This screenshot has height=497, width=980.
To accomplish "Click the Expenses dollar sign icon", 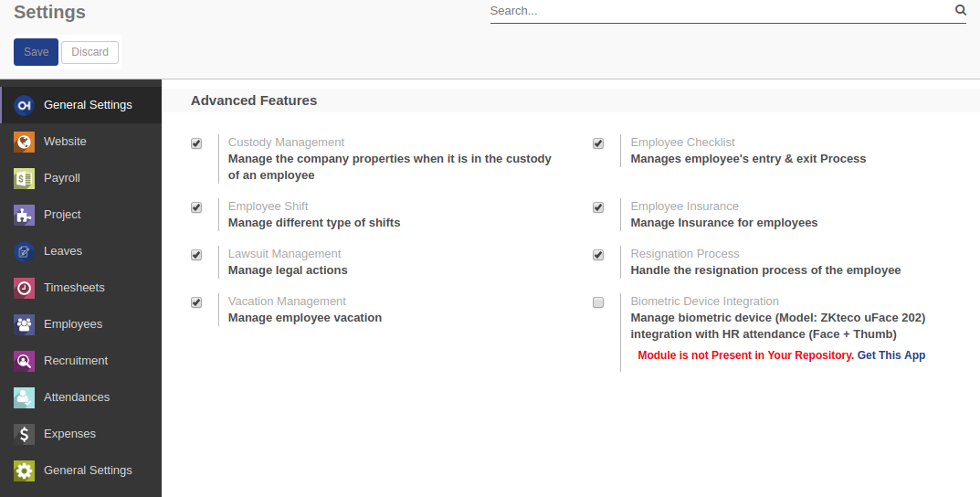I will pyautogui.click(x=25, y=434).
